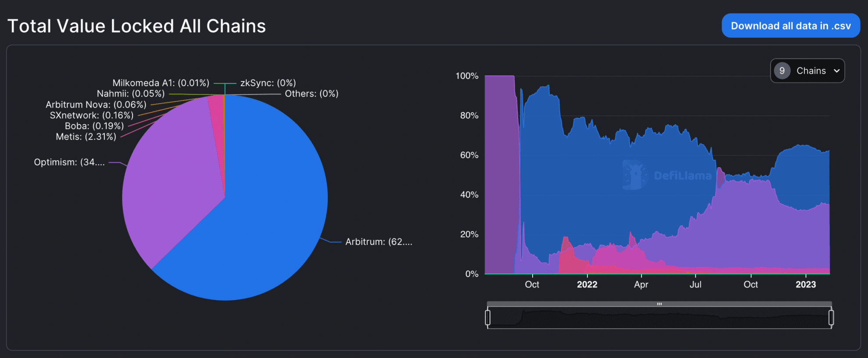Click the left handle of the time range slider
The width and height of the screenshot is (868, 358).
(x=487, y=317)
